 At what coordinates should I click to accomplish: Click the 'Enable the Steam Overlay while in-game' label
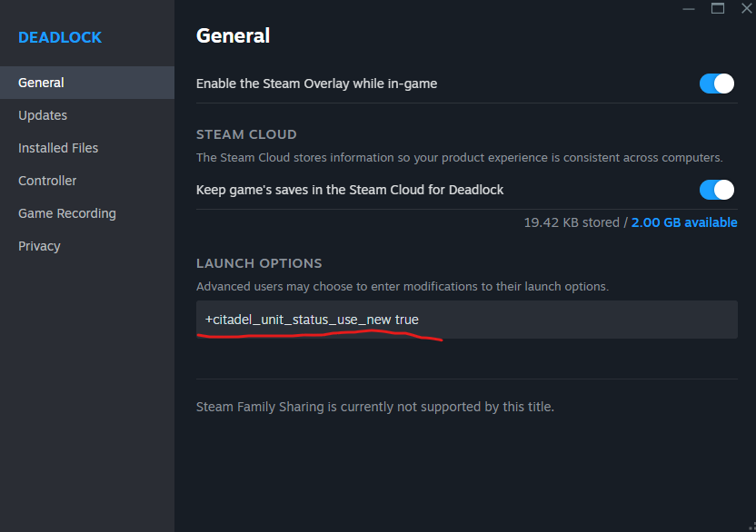[x=316, y=84]
